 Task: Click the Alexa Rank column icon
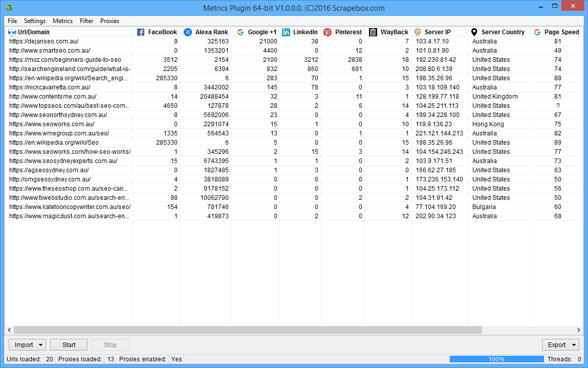point(188,32)
